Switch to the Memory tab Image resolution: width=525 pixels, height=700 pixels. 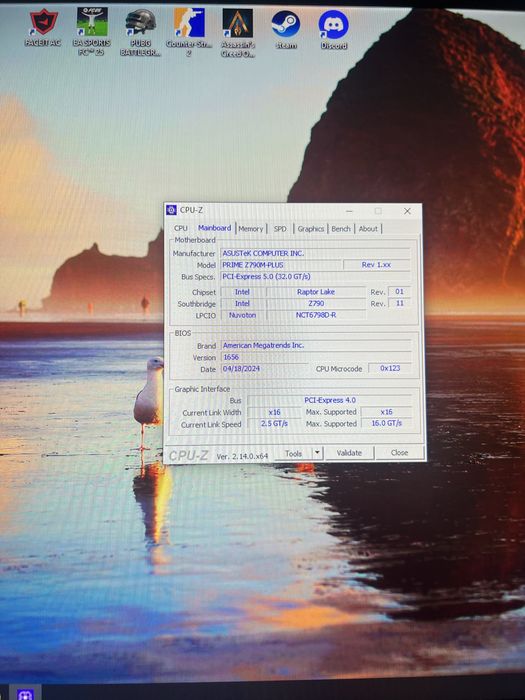click(250, 229)
